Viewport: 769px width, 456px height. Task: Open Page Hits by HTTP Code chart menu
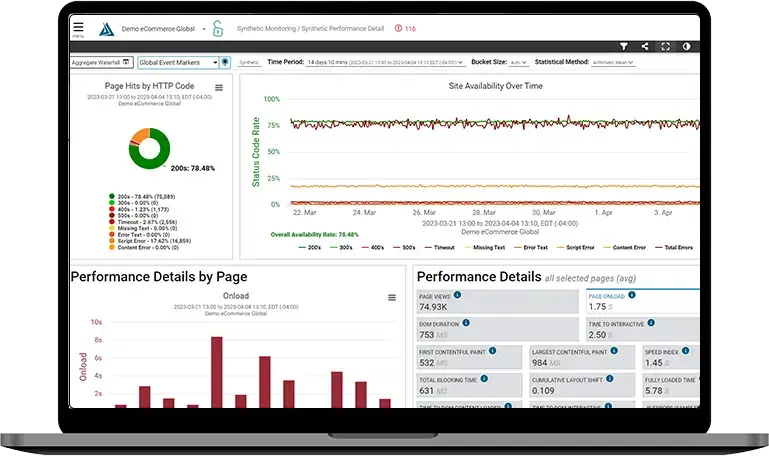pos(219,88)
